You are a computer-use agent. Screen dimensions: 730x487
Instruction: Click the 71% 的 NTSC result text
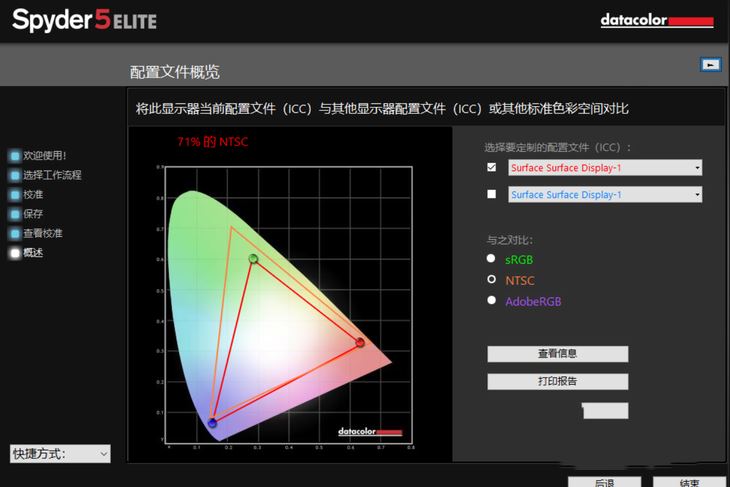pyautogui.click(x=213, y=142)
